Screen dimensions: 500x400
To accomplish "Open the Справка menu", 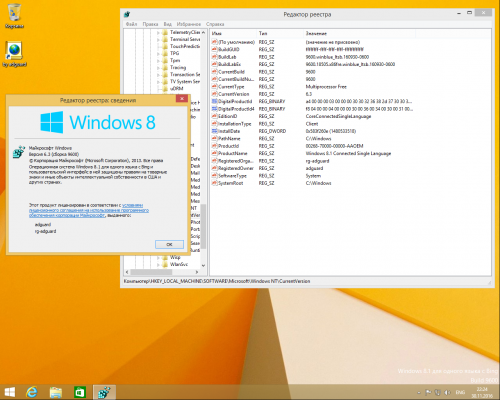I will [x=215, y=24].
